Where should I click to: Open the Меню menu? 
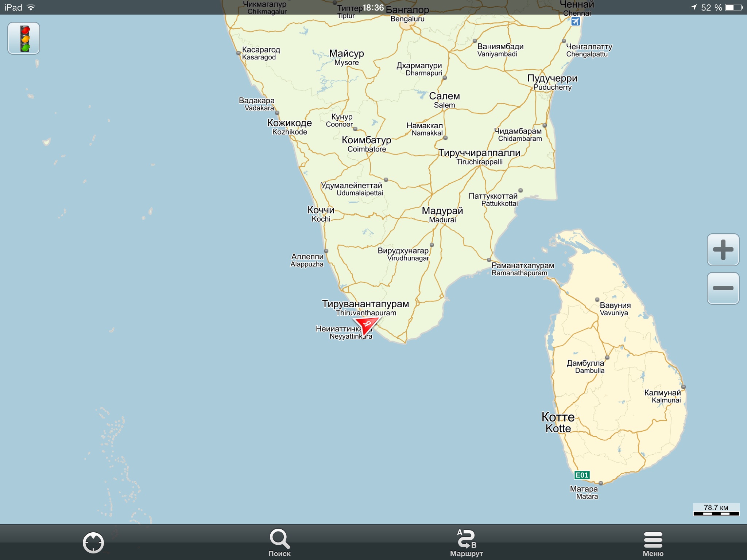[653, 544]
